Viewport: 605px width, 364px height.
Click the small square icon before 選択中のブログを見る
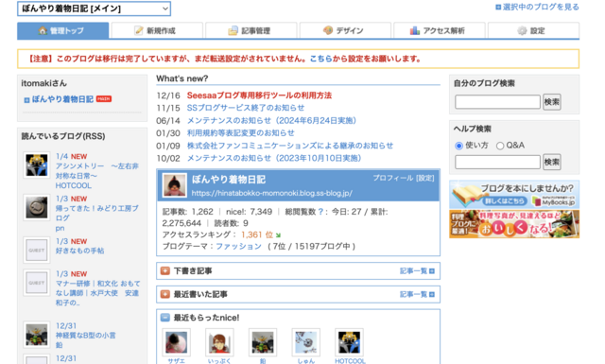(498, 8)
